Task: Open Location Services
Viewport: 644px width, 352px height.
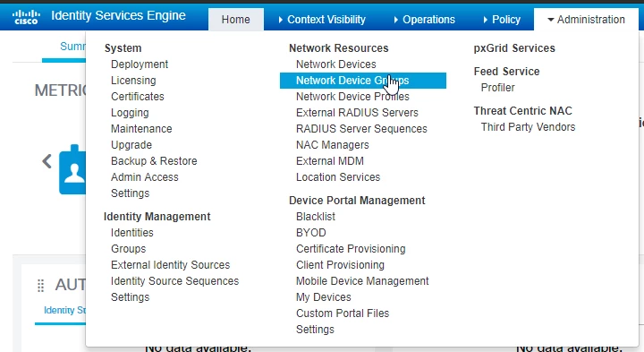Action: click(x=338, y=176)
